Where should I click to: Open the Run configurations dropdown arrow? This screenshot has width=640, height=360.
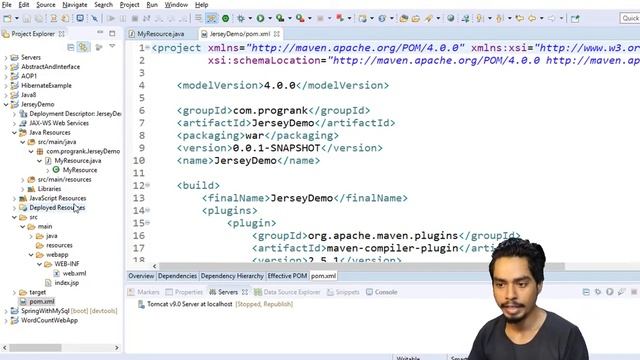(270, 18)
